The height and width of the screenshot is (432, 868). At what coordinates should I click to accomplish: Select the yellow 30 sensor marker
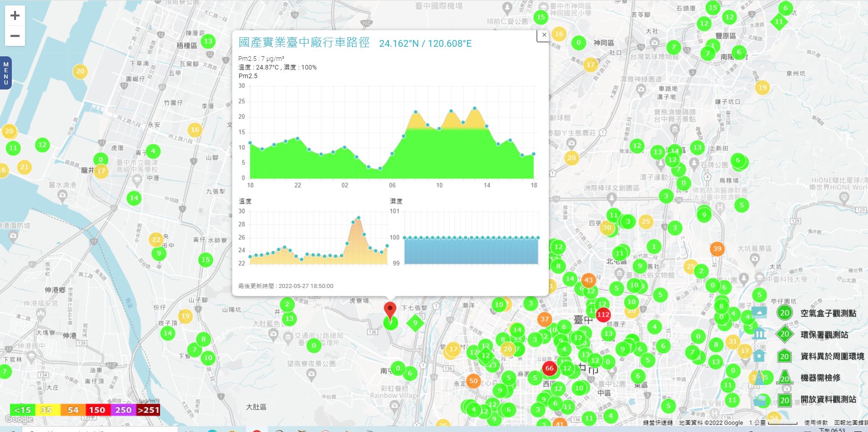pyautogui.click(x=607, y=228)
